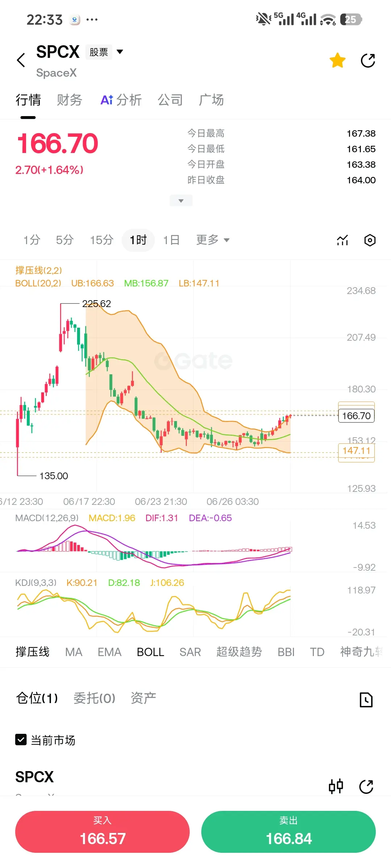Select the 15分 chart interval
Screen dimensions: 391x868
(x=102, y=240)
